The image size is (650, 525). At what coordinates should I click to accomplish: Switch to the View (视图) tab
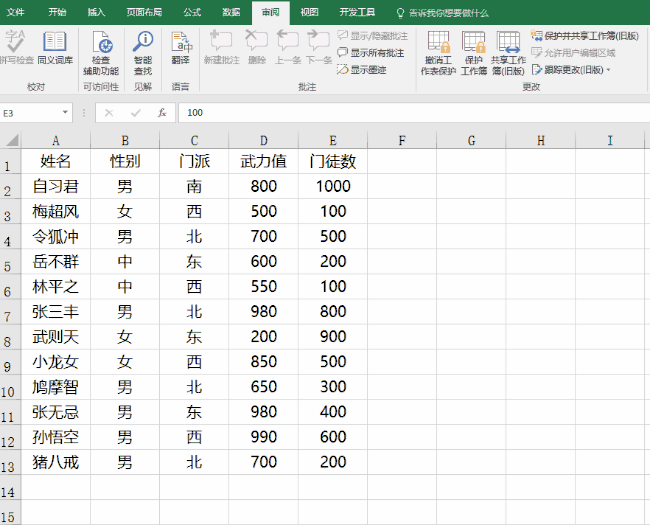pyautogui.click(x=309, y=12)
